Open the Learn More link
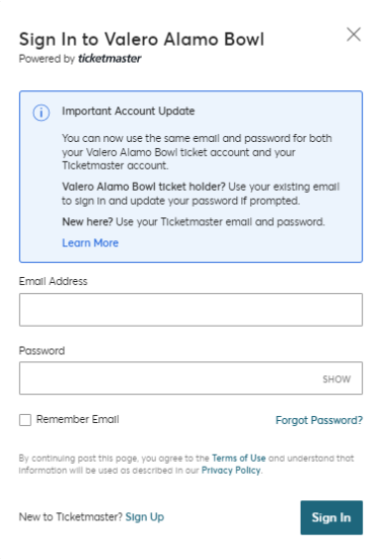Image resolution: width=379 pixels, height=560 pixels. pos(90,243)
